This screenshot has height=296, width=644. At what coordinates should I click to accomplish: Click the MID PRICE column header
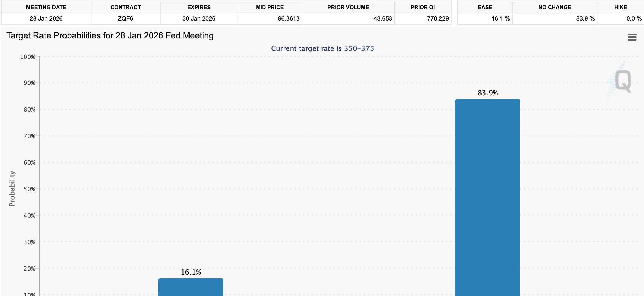270,7
